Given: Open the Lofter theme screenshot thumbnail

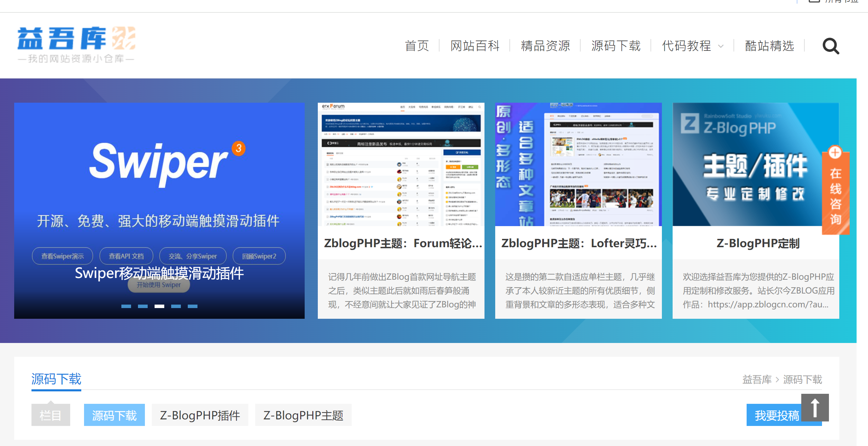Looking at the screenshot, I should coord(579,164).
